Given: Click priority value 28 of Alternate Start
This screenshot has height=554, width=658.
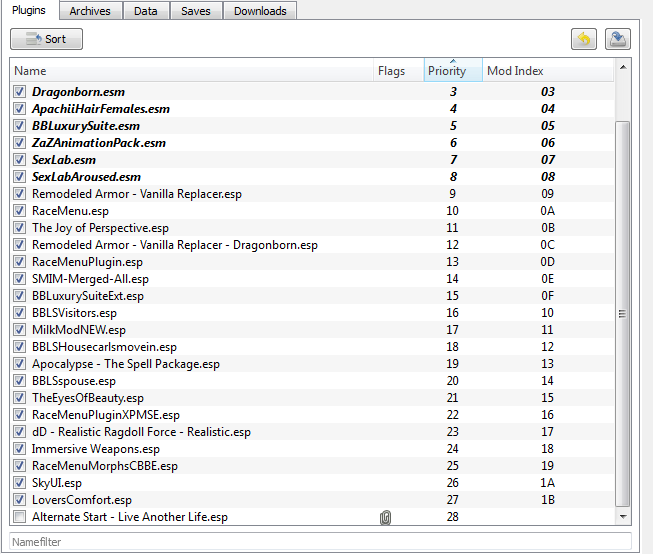Looking at the screenshot, I should point(452,517).
